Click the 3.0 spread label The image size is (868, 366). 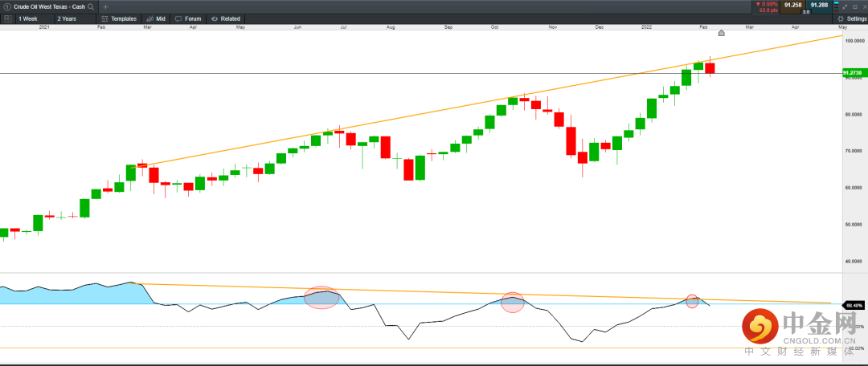[x=806, y=11]
